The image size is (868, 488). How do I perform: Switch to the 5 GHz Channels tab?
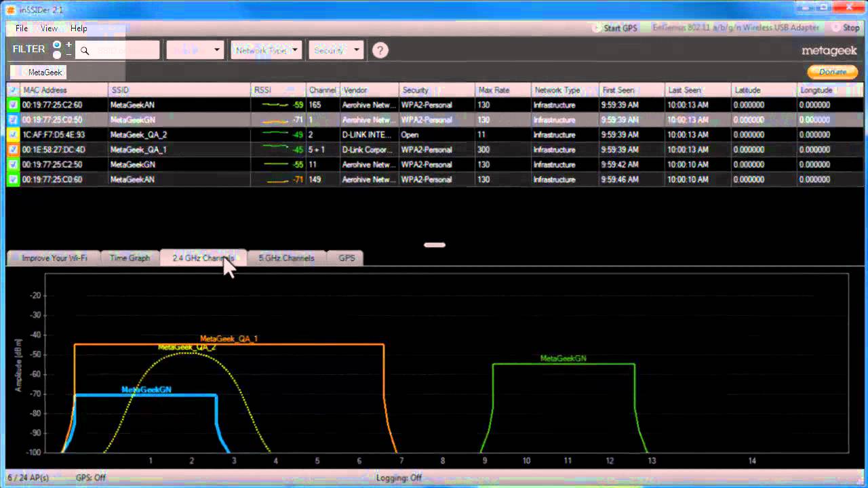point(286,258)
